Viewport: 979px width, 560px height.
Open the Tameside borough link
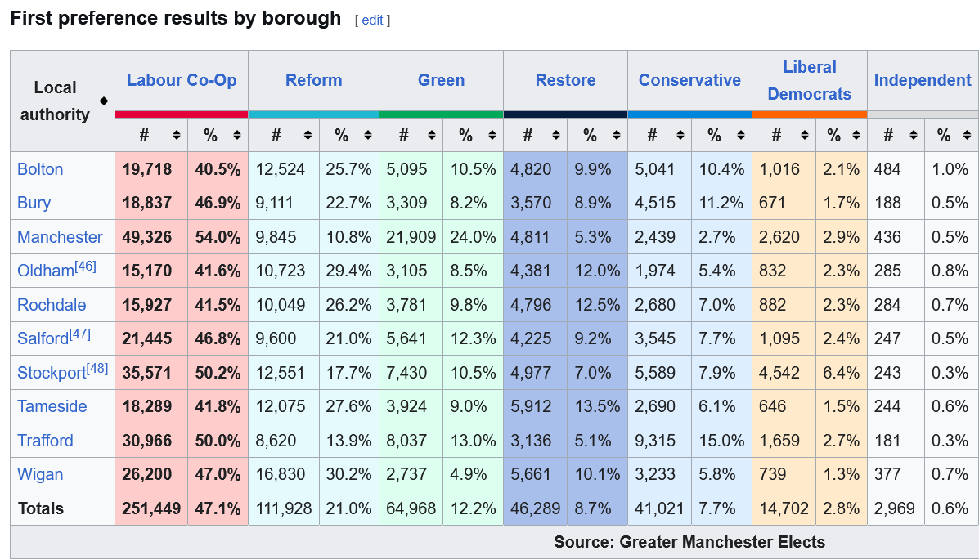click(x=52, y=406)
